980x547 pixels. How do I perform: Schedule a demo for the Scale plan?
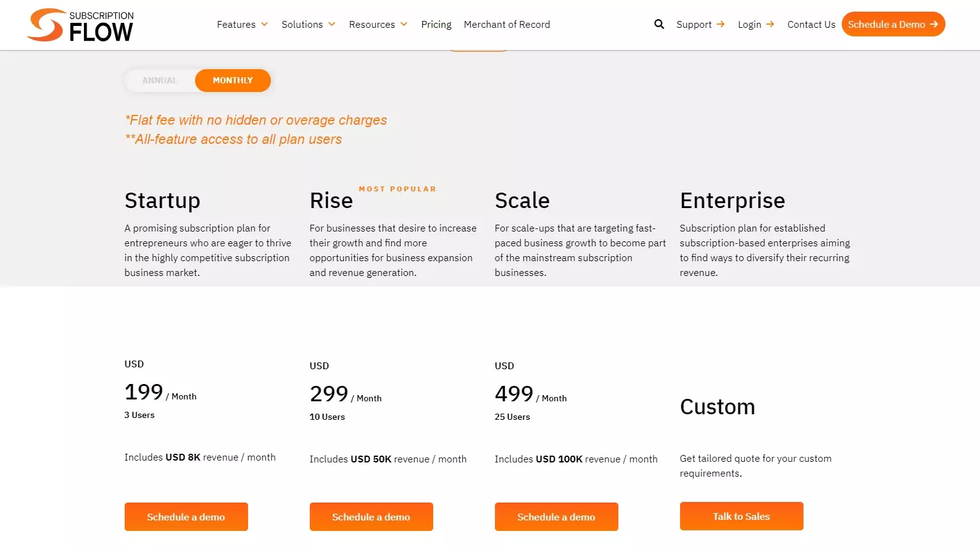tap(556, 517)
